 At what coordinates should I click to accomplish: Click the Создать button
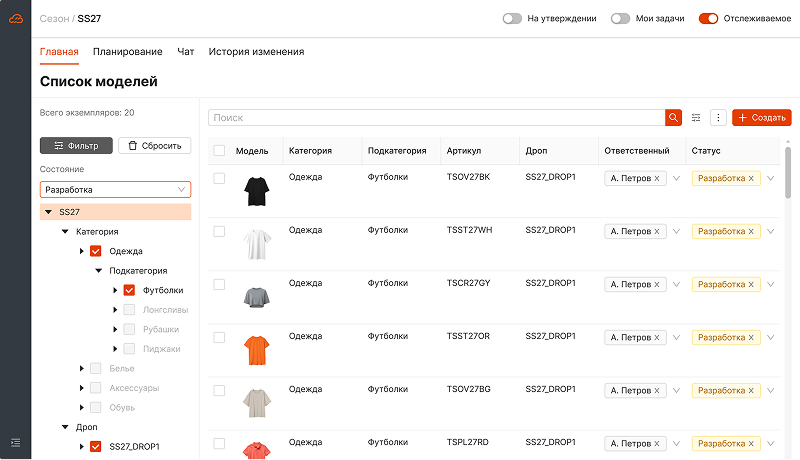coord(762,118)
